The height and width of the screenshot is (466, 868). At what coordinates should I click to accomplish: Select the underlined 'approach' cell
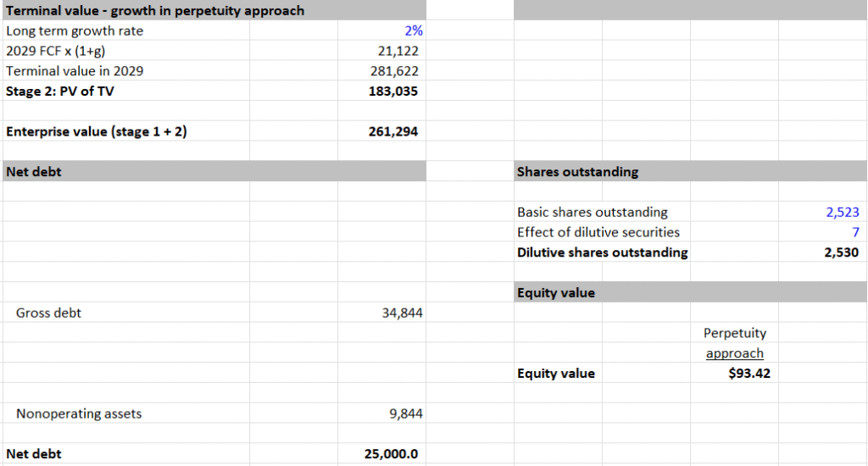point(735,353)
